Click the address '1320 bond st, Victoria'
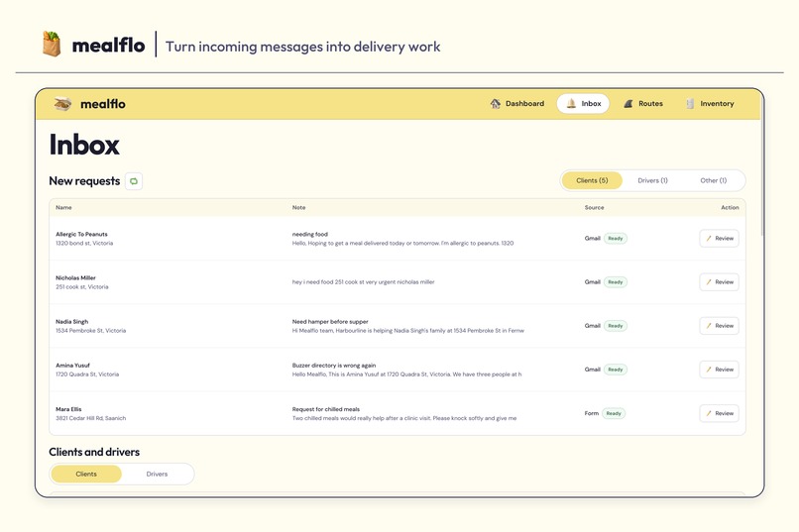Image resolution: width=799 pixels, height=532 pixels. (84, 244)
